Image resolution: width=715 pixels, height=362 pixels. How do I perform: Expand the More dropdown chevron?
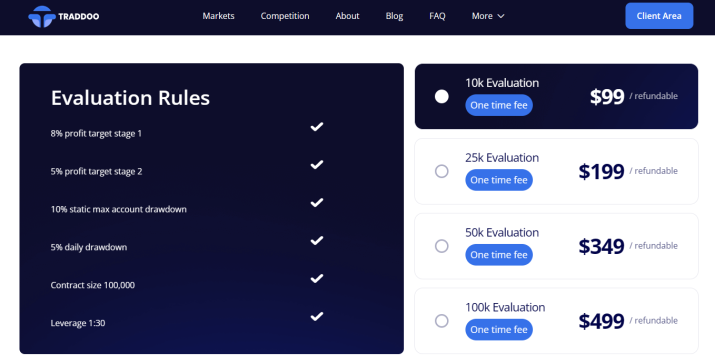pyautogui.click(x=501, y=16)
